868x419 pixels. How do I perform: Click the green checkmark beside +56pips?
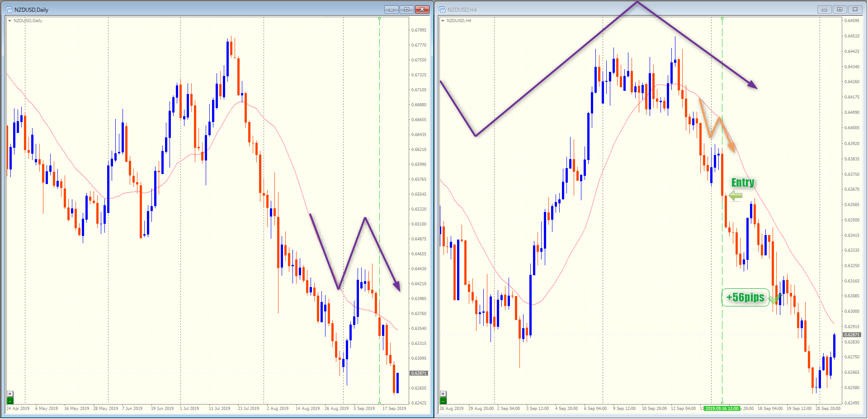click(775, 299)
